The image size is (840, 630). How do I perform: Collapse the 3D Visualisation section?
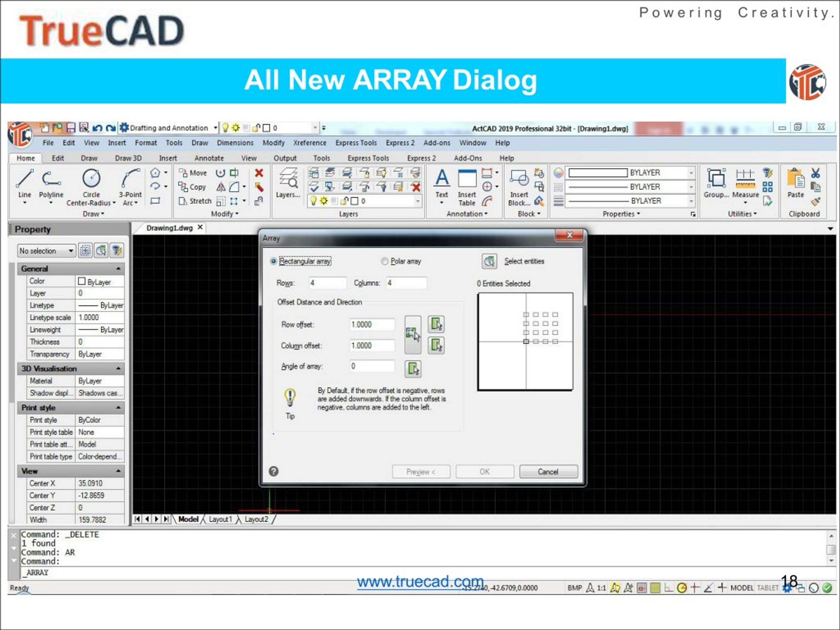[118, 368]
